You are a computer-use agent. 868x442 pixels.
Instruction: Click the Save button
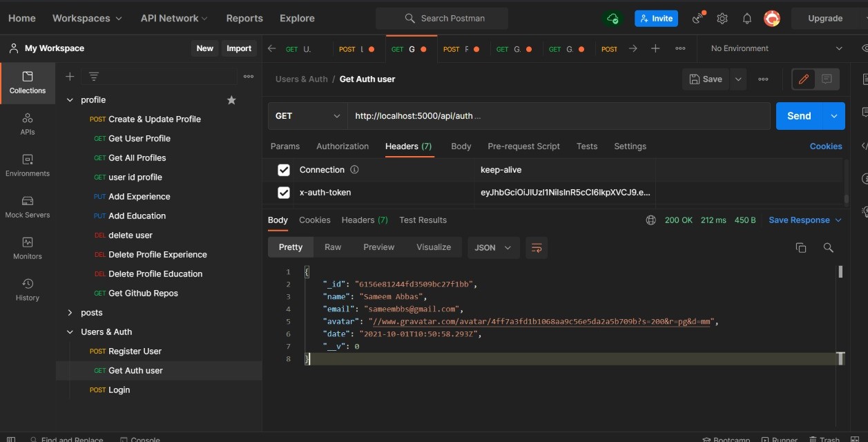pyautogui.click(x=706, y=79)
